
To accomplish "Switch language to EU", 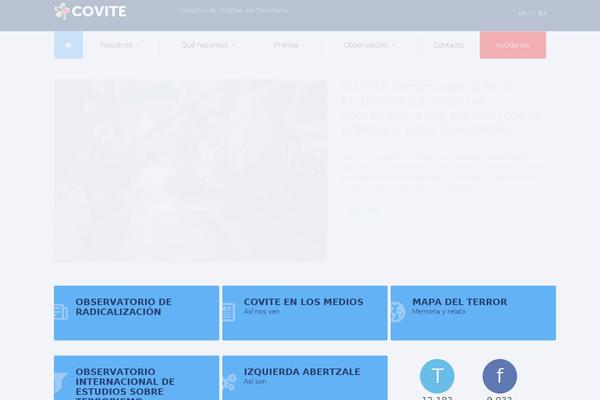I will [542, 13].
